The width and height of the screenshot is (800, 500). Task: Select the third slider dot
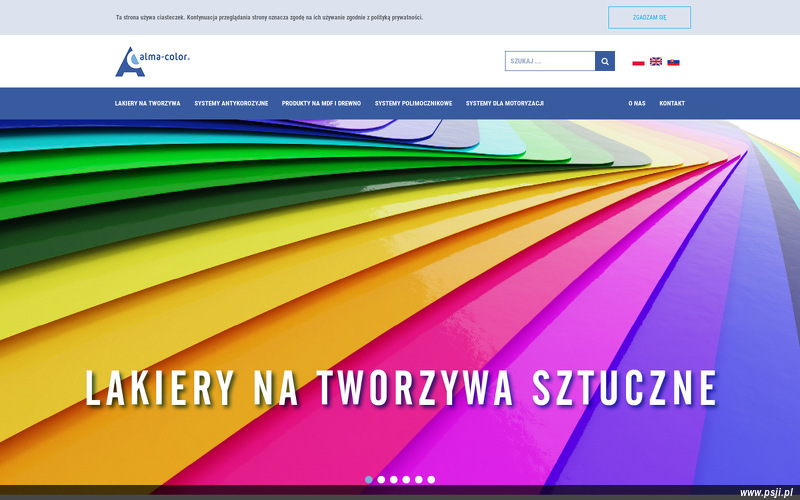coord(393,480)
